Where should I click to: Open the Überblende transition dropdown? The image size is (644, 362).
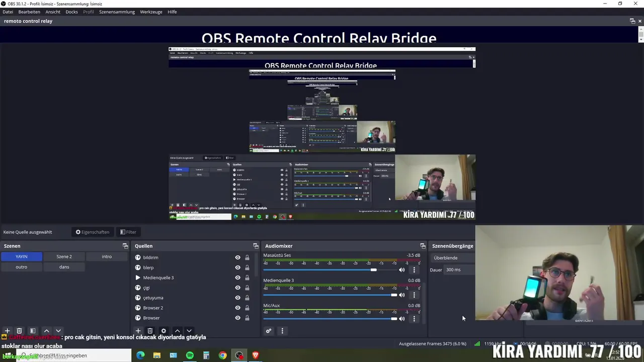point(452,257)
